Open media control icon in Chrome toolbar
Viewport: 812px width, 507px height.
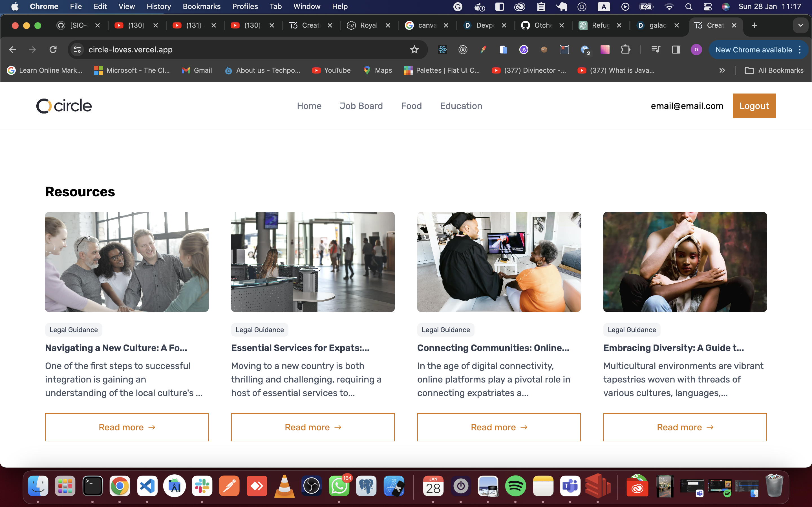[655, 50]
